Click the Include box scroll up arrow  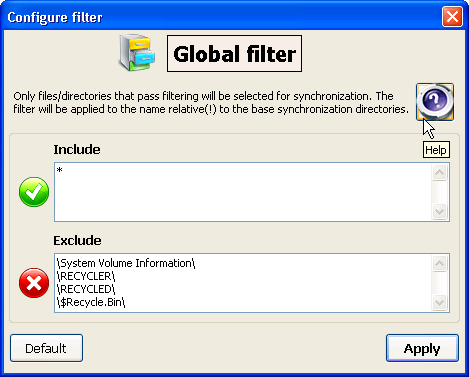[439, 173]
